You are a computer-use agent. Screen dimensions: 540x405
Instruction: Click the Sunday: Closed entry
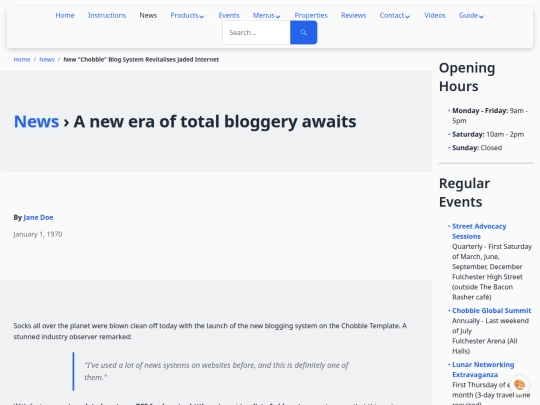coord(477,148)
